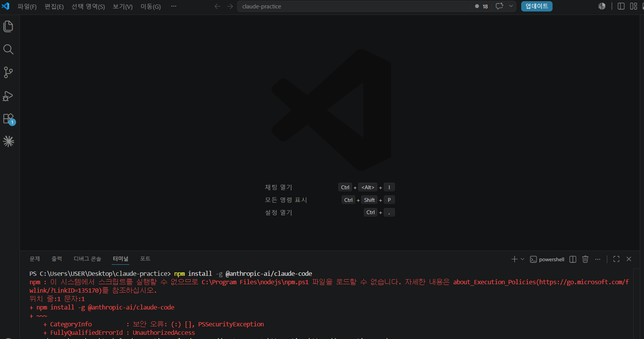This screenshot has width=644, height=339.
Task: Open the 편집(E) menu
Action: coord(54,7)
